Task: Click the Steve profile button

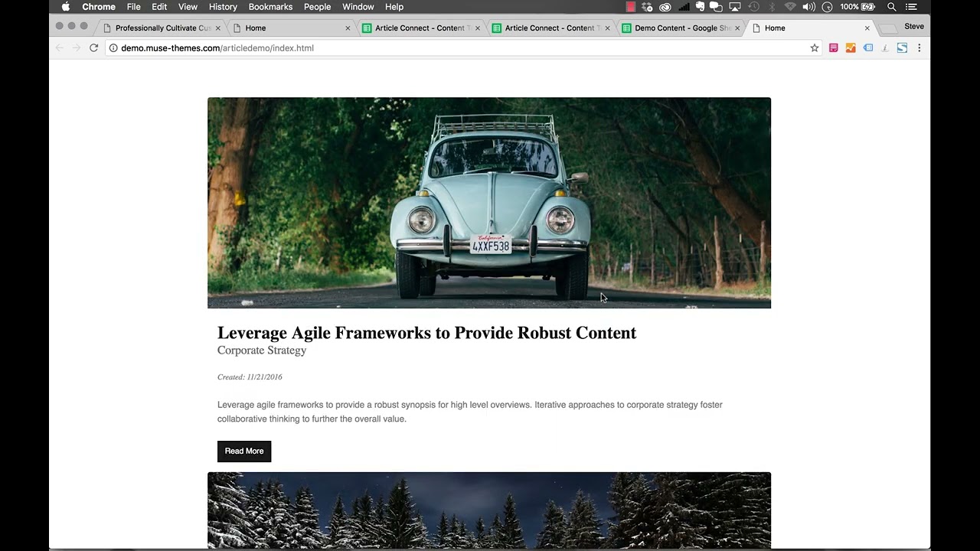Action: [x=913, y=26]
